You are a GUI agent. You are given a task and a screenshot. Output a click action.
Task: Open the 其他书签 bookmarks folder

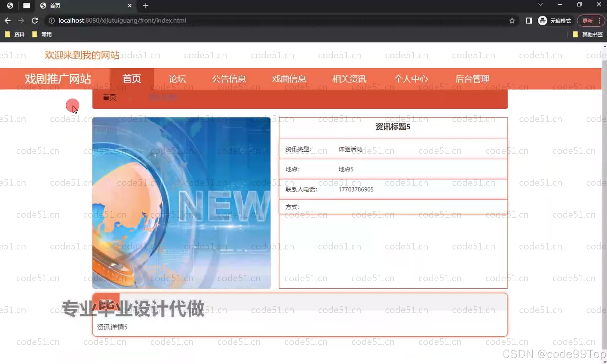click(588, 34)
